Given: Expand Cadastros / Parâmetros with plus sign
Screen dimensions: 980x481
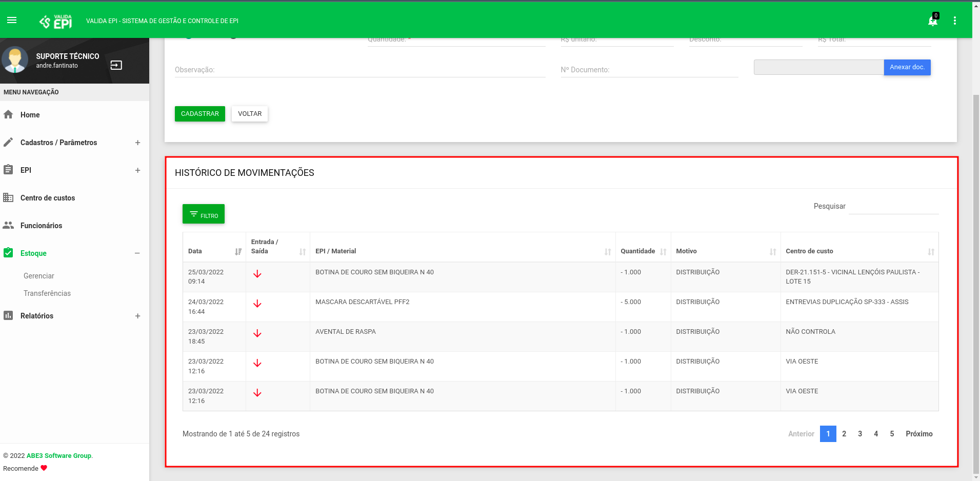Looking at the screenshot, I should click(137, 143).
